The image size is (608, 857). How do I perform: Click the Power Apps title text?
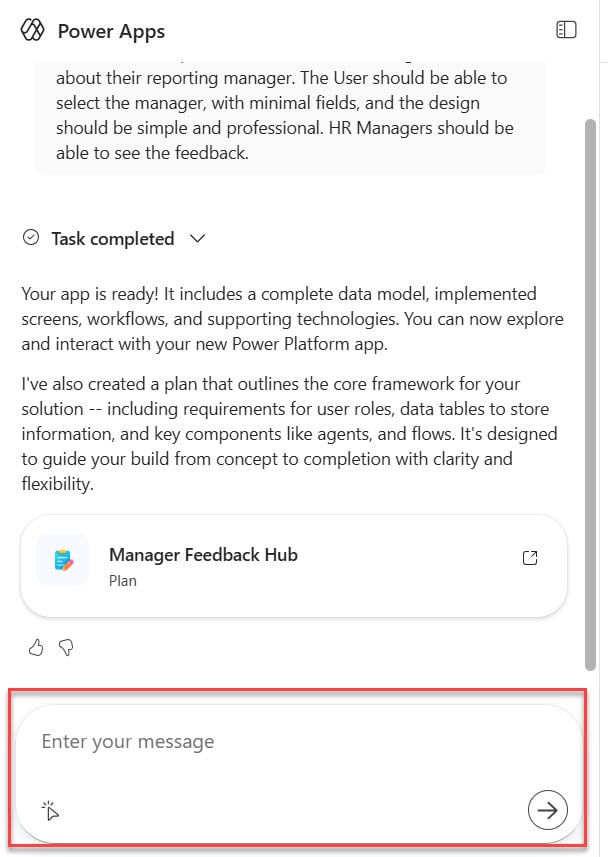112,31
